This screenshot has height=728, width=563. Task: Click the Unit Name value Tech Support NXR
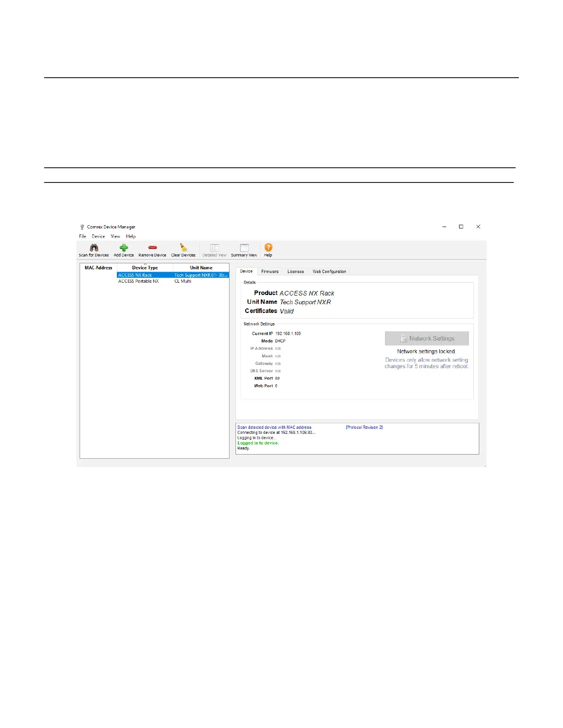click(x=305, y=302)
